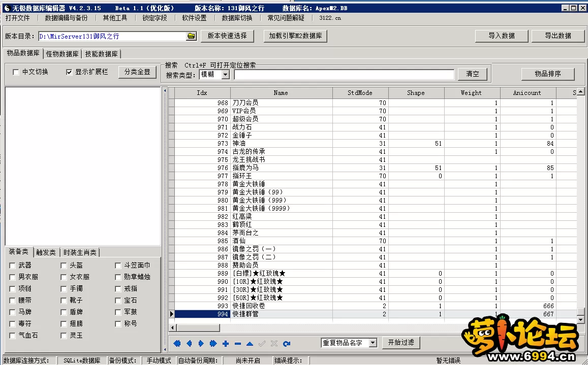The image size is (588, 365).
Task: Open the 软件设置 menu
Action: pyautogui.click(x=194, y=18)
